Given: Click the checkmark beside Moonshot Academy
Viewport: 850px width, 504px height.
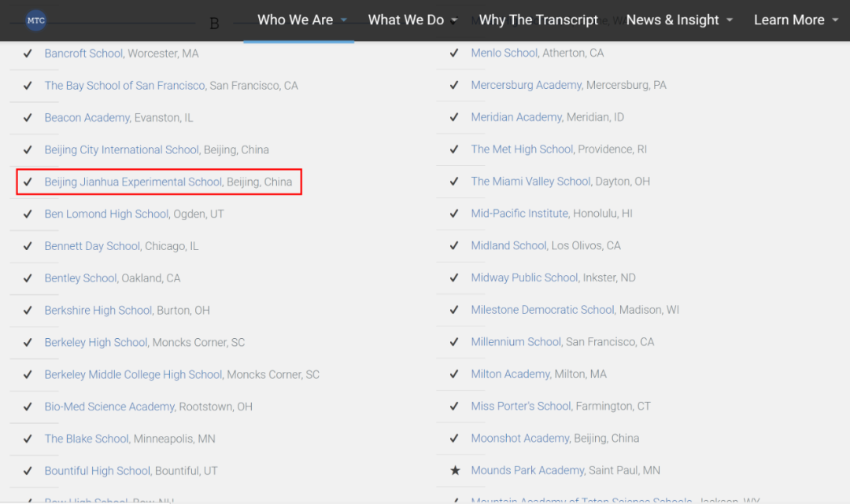Looking at the screenshot, I should pyautogui.click(x=454, y=438).
